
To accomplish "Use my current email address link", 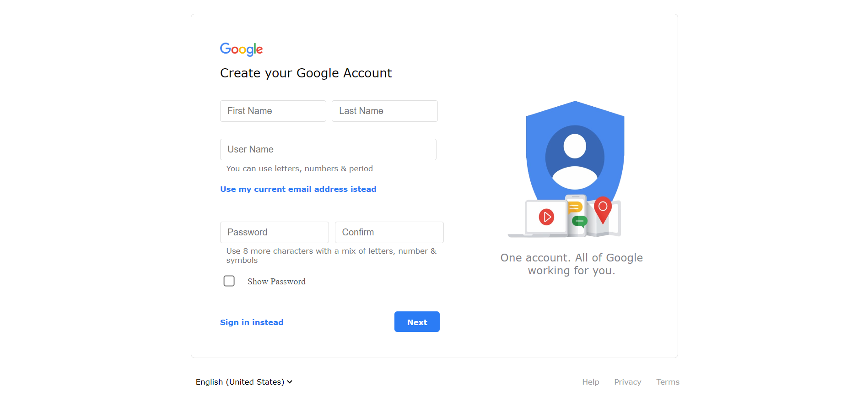I will (x=298, y=189).
